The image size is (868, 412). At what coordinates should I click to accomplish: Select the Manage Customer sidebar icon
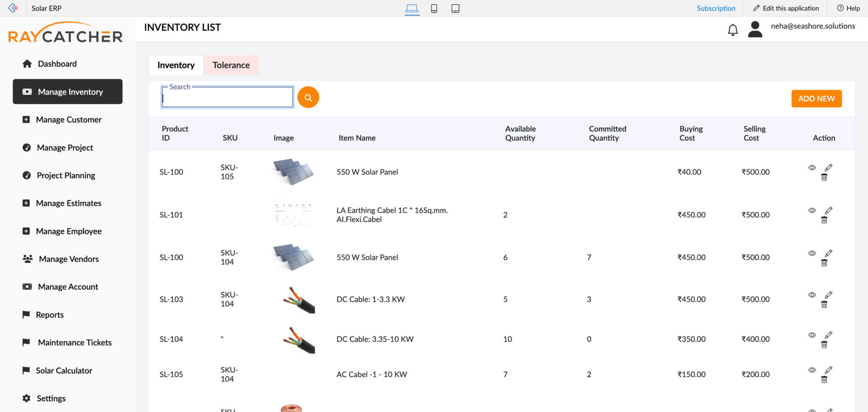(x=26, y=119)
